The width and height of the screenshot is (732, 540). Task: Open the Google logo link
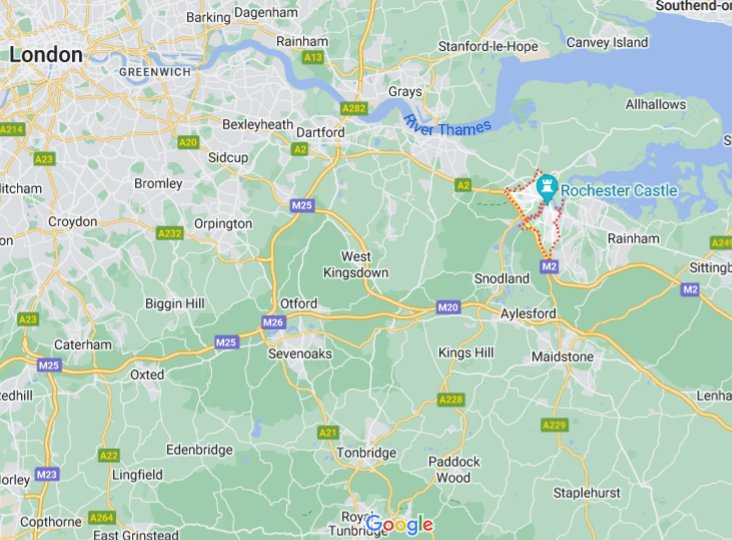(399, 525)
